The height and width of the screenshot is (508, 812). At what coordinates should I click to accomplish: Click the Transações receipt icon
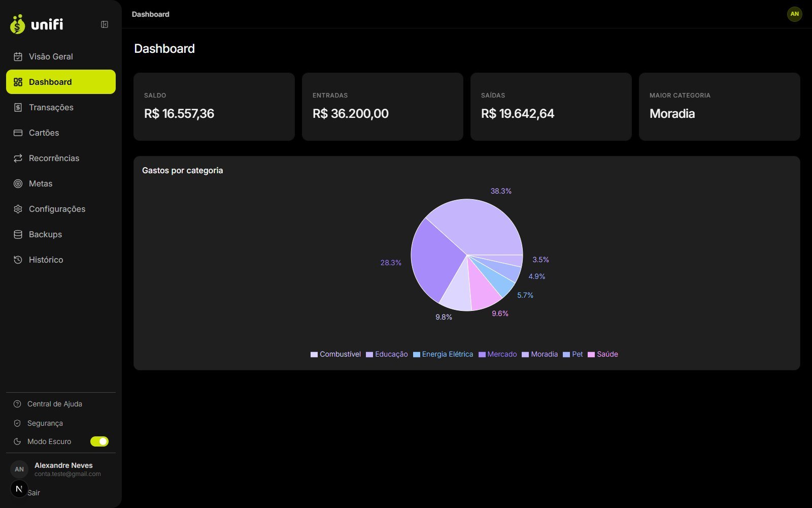[x=18, y=107]
